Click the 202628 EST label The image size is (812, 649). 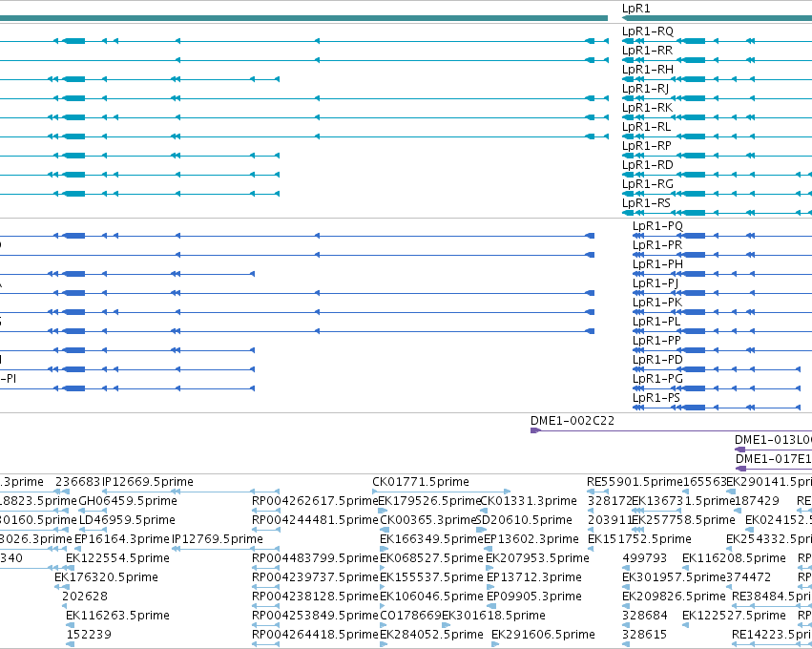pos(84,597)
